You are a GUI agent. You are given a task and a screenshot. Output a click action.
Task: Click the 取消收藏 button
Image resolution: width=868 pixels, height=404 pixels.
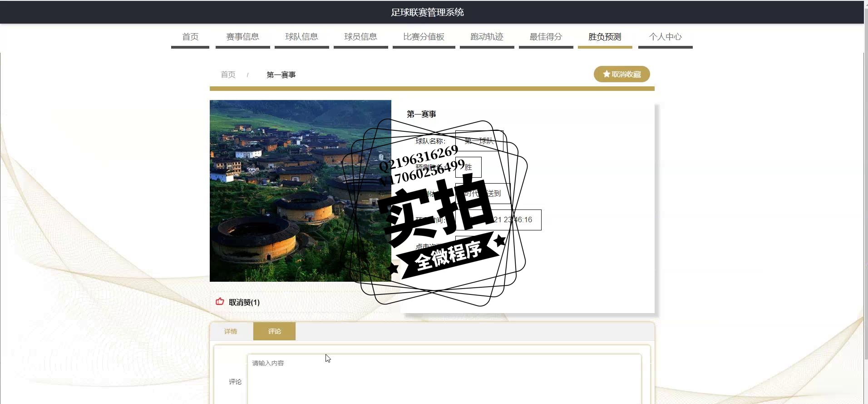[x=621, y=74]
